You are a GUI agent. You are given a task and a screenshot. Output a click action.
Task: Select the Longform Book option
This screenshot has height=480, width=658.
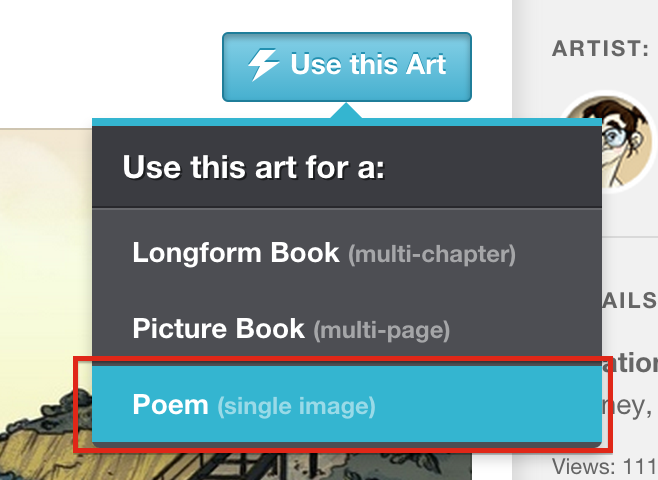pyautogui.click(x=347, y=253)
